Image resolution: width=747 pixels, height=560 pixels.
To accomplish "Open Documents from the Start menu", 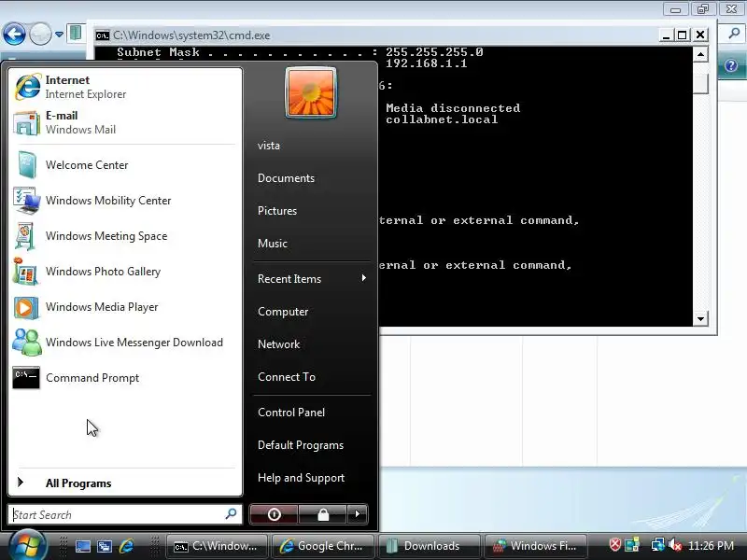I will pos(286,178).
